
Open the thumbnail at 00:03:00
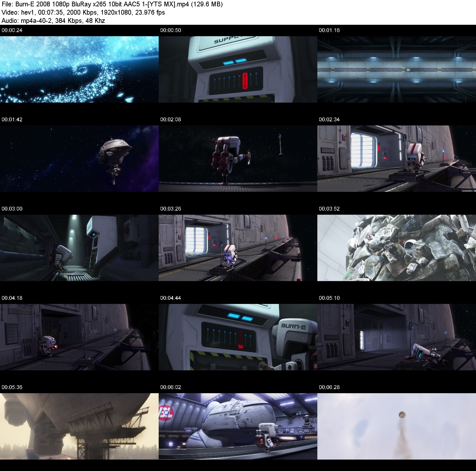(x=79, y=248)
